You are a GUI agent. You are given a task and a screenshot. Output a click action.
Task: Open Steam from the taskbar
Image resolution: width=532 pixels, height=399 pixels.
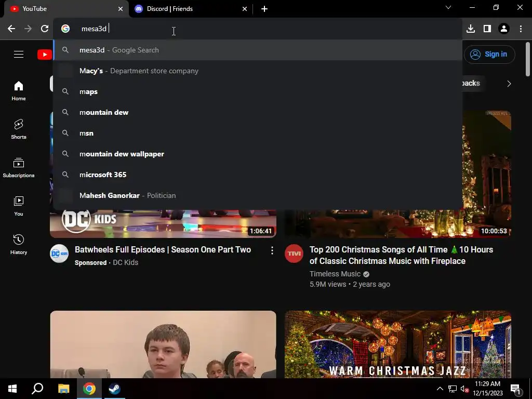pyautogui.click(x=115, y=389)
